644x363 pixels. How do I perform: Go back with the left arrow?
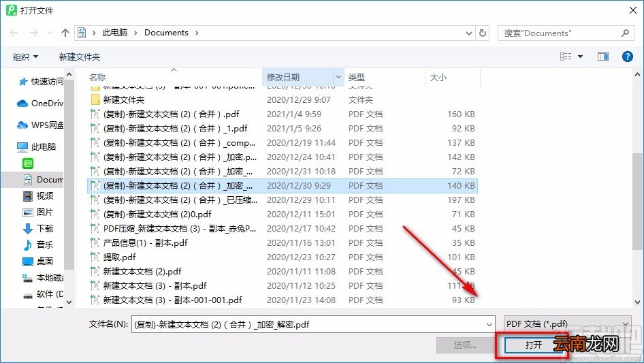coord(14,33)
